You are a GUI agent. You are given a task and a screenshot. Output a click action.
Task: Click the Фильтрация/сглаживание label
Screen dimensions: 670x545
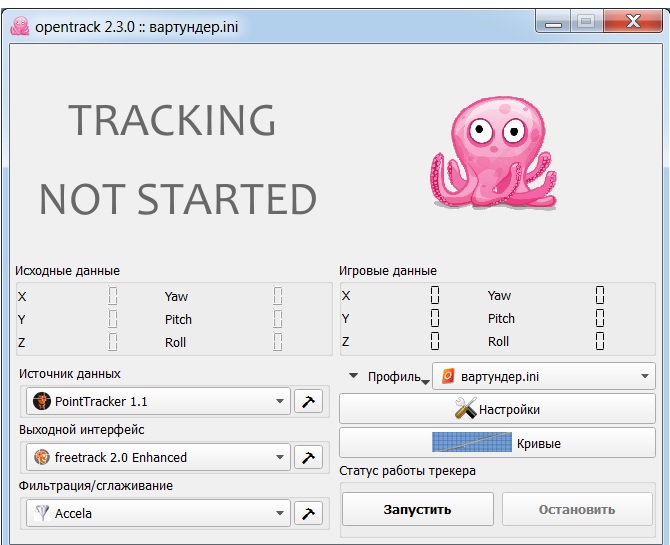tap(96, 486)
